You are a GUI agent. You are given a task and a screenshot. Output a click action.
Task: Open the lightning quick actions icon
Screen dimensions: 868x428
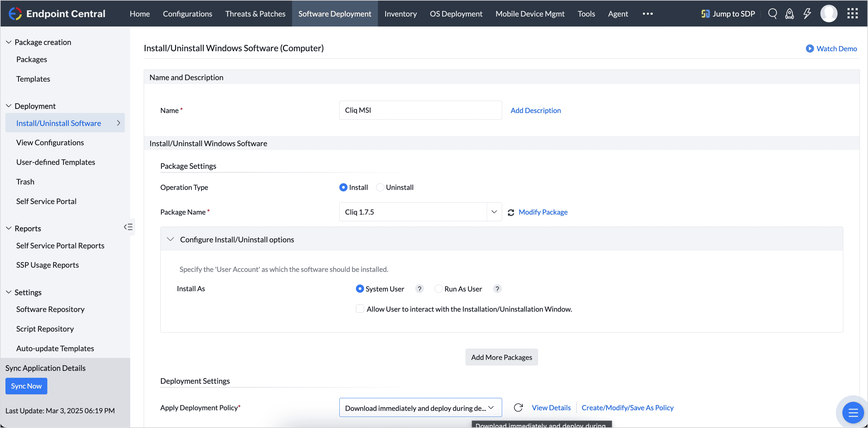pyautogui.click(x=807, y=14)
